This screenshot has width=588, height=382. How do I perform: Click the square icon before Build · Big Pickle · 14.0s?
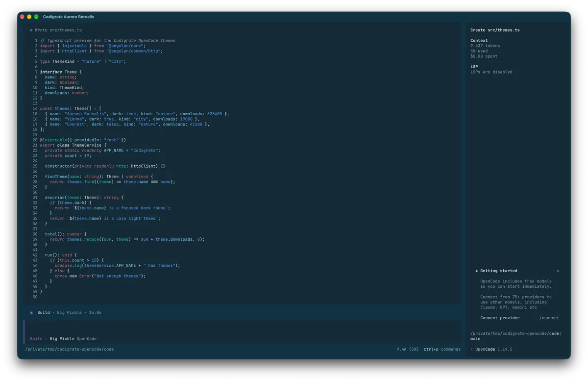(31, 312)
